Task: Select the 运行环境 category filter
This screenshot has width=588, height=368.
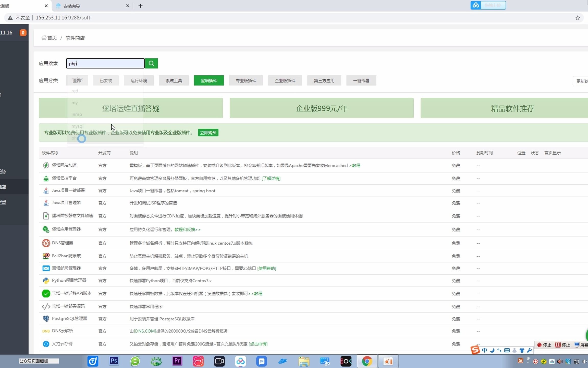Action: [139, 80]
